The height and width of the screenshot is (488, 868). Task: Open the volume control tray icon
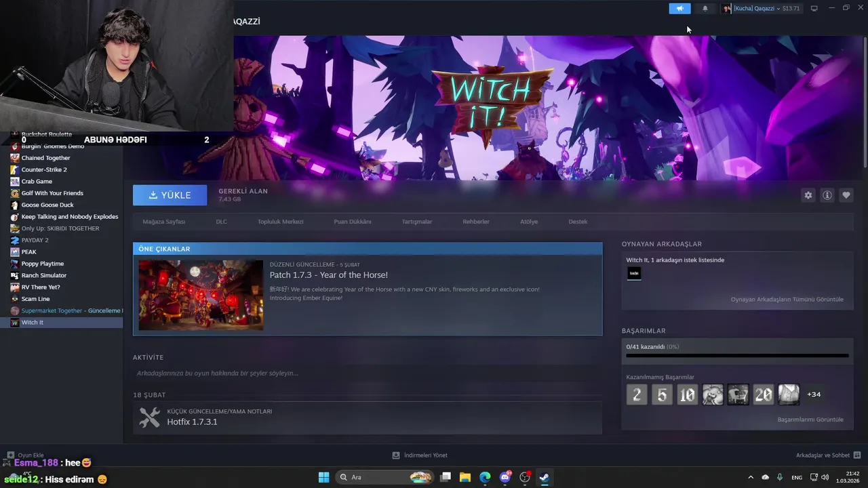pyautogui.click(x=825, y=477)
